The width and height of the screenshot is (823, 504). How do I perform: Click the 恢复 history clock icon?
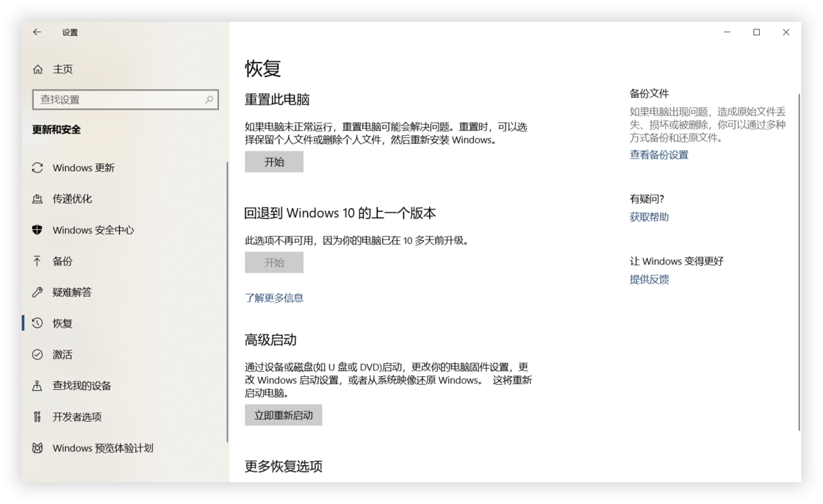[37, 323]
